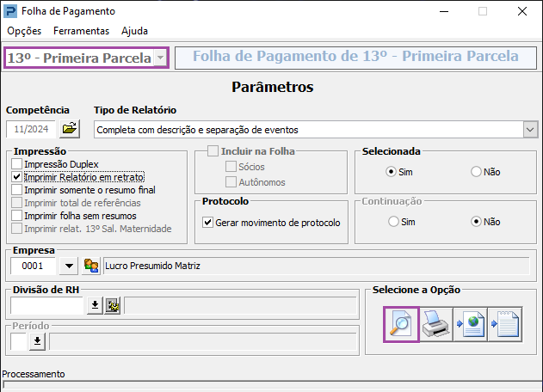The height and width of the screenshot is (392, 543).
Task: Uncheck Imprimir Relatório em retrato
Action: pos(16,177)
